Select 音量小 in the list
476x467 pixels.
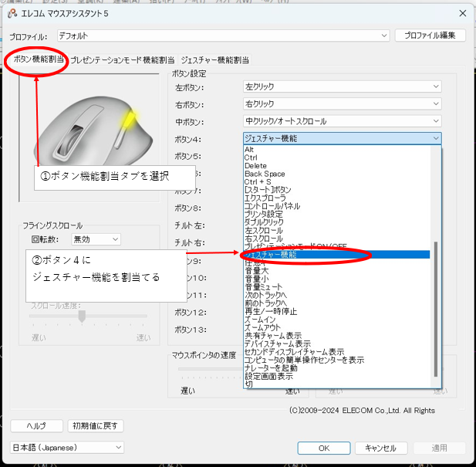point(337,279)
